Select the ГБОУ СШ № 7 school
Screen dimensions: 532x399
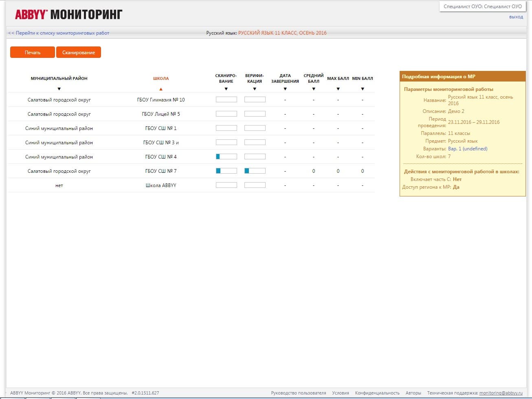click(x=161, y=171)
